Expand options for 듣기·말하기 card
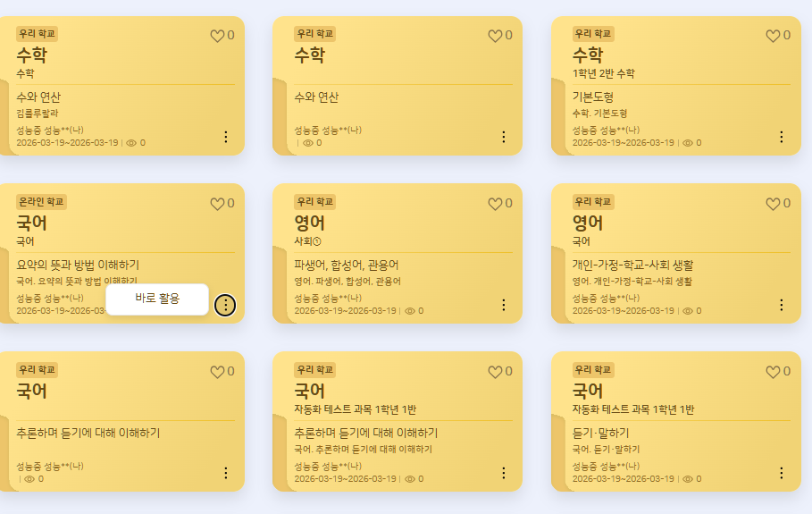 tap(782, 473)
